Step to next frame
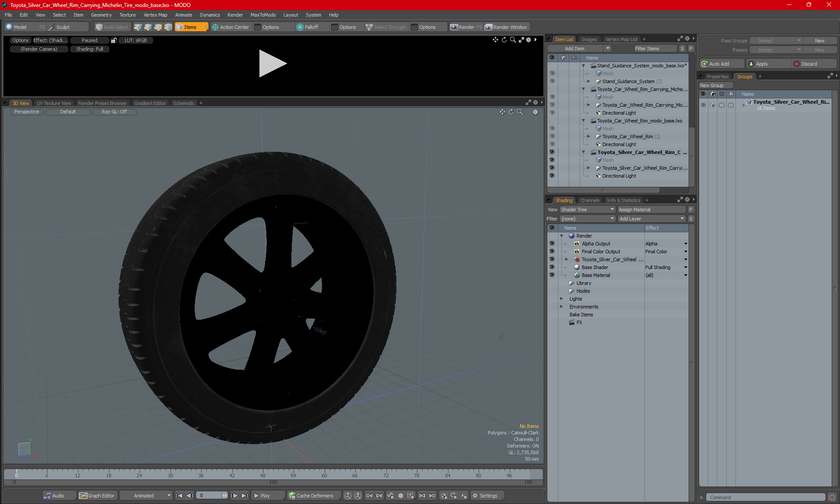The width and height of the screenshot is (840, 504). pos(234,496)
